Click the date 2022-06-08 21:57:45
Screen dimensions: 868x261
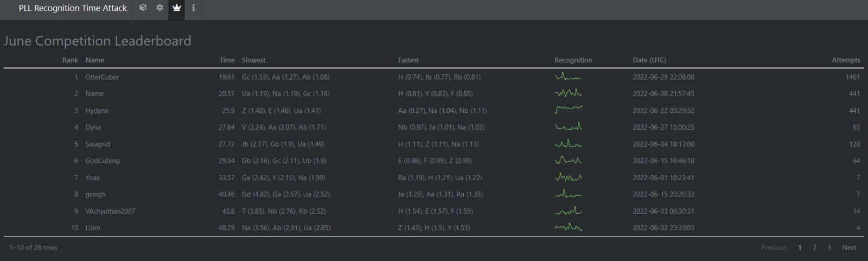(663, 94)
